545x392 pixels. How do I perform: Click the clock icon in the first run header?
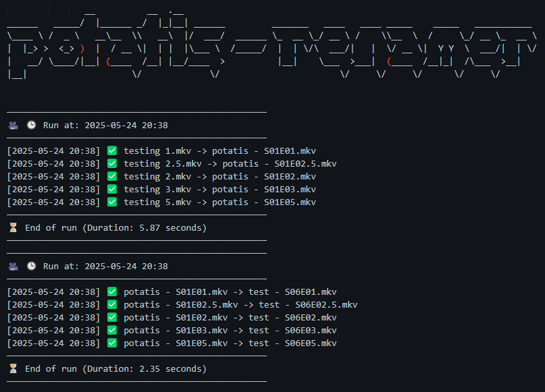click(x=31, y=125)
